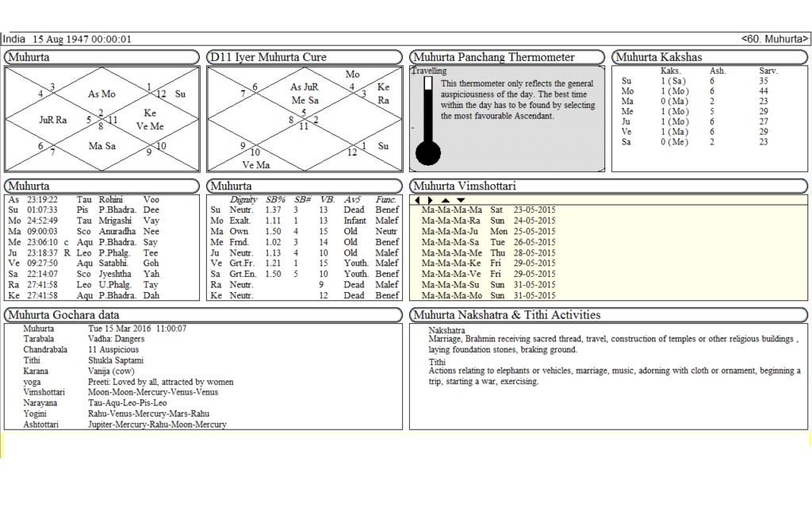The width and height of the screenshot is (812, 508).
Task: Open the <60. Muhurta> page selector
Action: click(x=774, y=39)
